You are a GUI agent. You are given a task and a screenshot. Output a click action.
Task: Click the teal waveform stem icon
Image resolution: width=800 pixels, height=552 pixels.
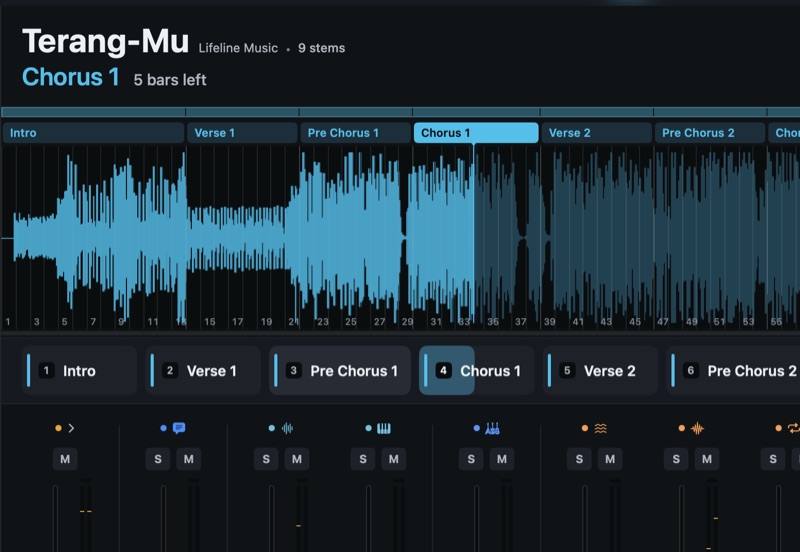[x=287, y=428]
